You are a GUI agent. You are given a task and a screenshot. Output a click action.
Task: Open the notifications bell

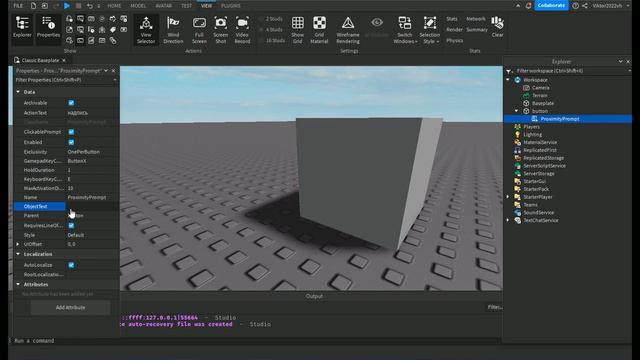coord(528,6)
